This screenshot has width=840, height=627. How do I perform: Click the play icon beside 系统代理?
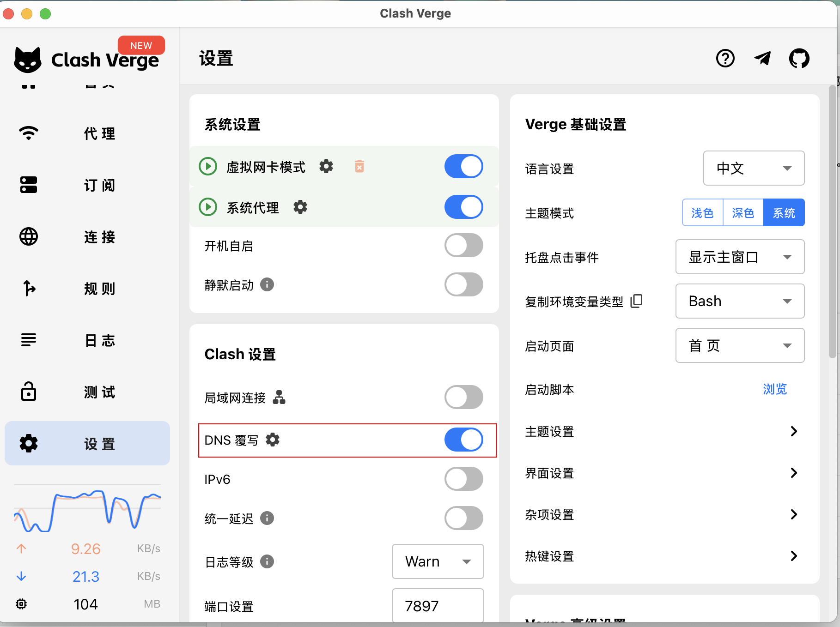[x=208, y=207]
